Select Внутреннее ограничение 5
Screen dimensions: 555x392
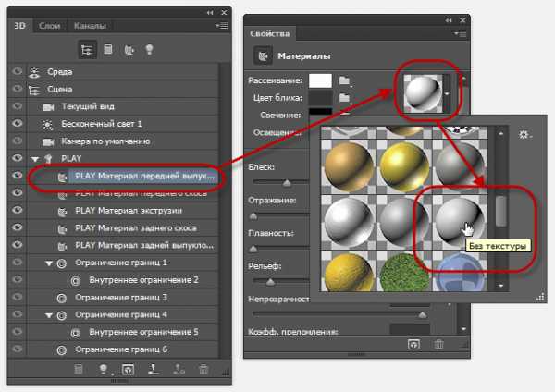click(x=123, y=332)
